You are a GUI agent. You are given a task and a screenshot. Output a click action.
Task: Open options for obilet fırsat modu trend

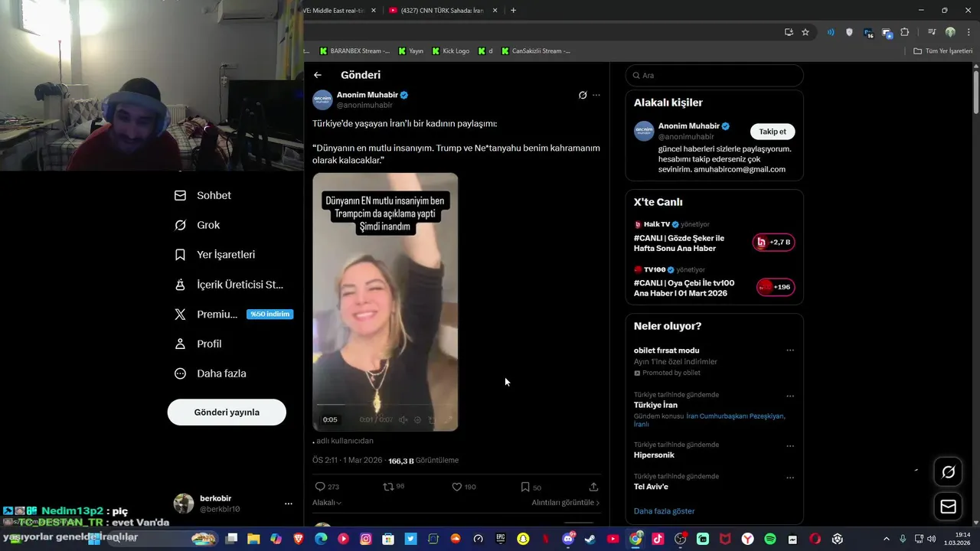(790, 350)
